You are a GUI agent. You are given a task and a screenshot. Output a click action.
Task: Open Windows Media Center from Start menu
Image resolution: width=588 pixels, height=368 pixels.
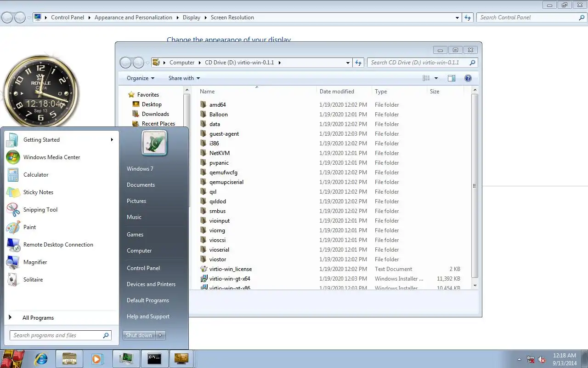(x=51, y=157)
